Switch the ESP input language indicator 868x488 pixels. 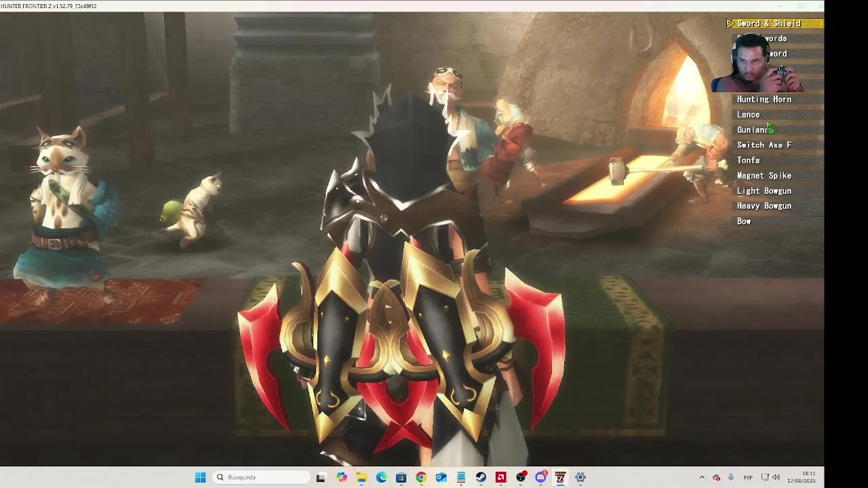click(x=748, y=477)
